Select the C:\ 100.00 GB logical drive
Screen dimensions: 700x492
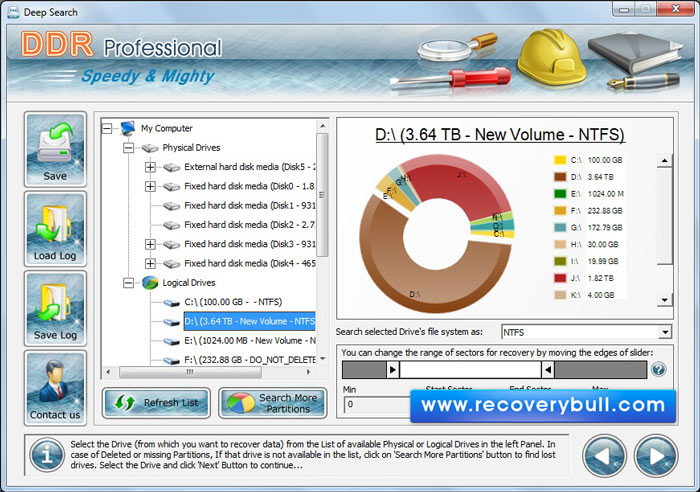pyautogui.click(x=233, y=302)
